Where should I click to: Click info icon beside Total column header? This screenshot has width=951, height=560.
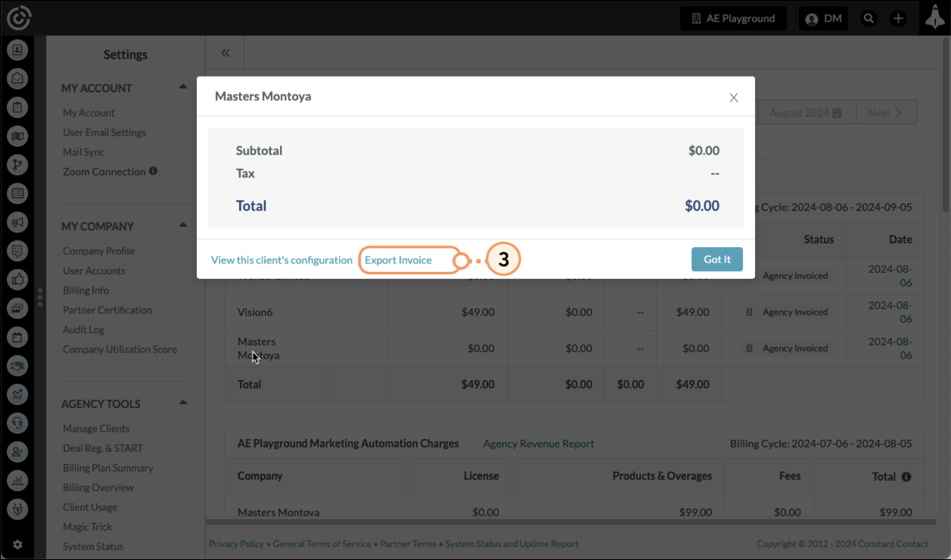906,476
